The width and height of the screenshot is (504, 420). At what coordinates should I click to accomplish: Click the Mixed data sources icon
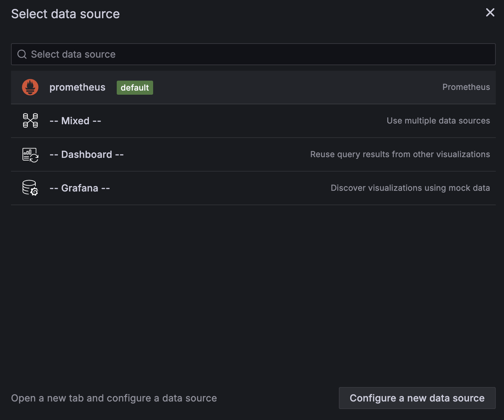click(x=30, y=121)
